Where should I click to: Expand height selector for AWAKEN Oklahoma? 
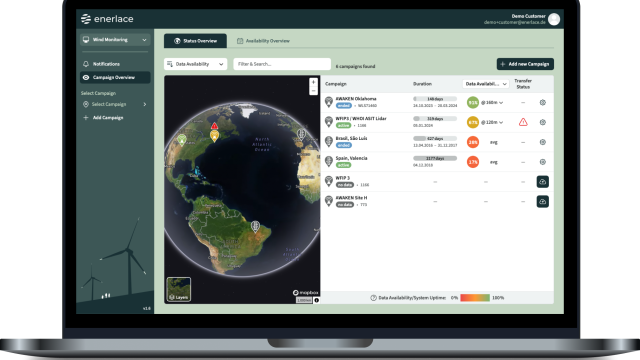(x=492, y=102)
